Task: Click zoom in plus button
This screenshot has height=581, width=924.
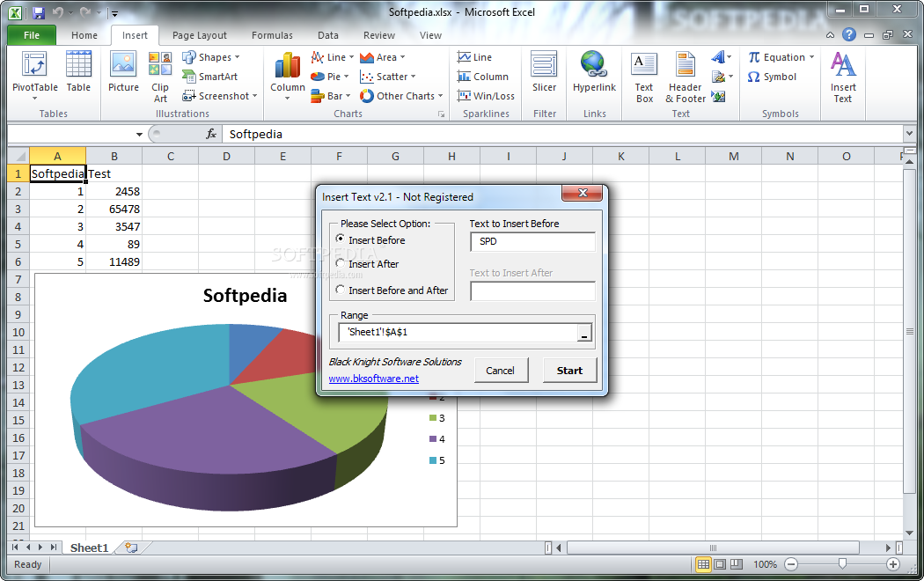Action: 893,564
